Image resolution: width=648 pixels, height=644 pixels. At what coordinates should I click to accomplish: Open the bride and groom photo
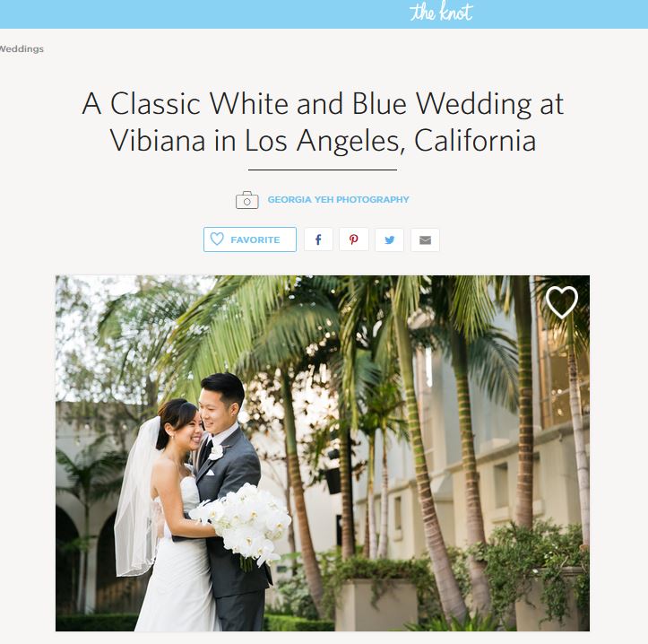coord(323,453)
